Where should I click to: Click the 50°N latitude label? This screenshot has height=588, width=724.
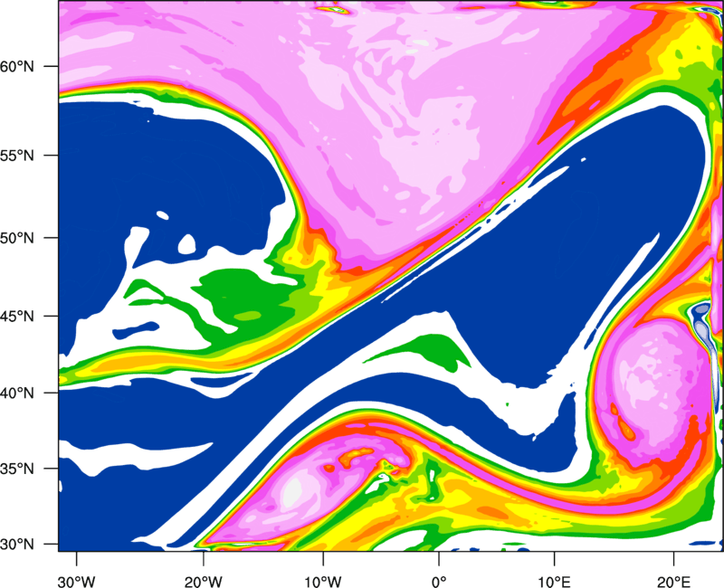(17, 238)
